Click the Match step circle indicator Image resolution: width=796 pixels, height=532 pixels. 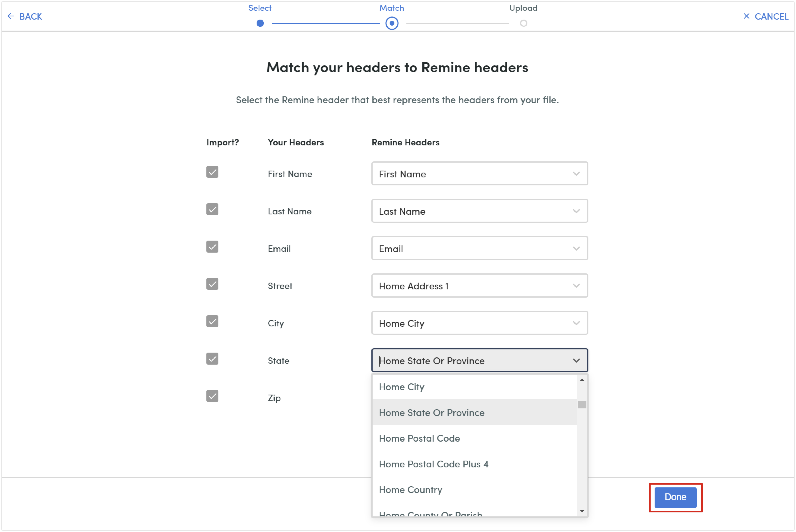tap(392, 23)
